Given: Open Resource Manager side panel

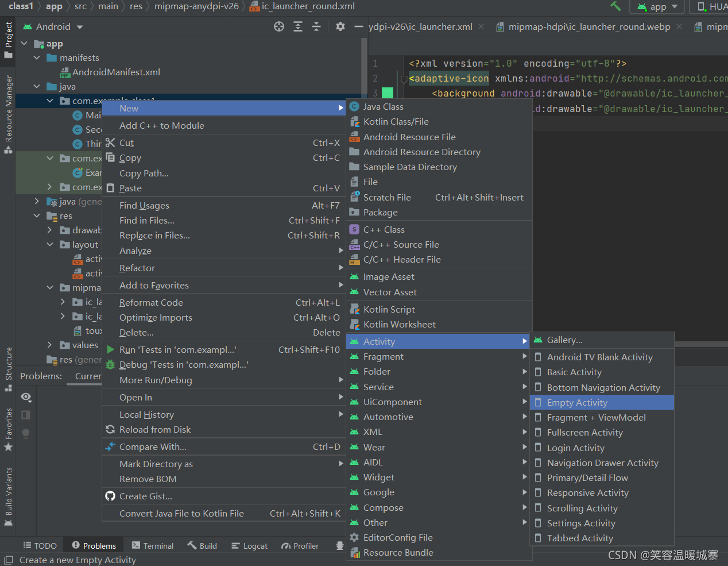Looking at the screenshot, I should pos(8,114).
